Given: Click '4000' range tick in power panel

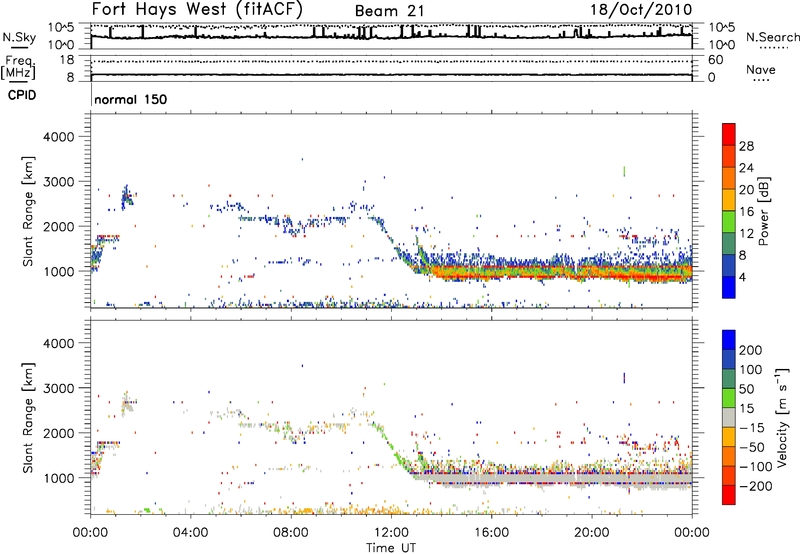Looking at the screenshot, I should pyautogui.click(x=59, y=137).
